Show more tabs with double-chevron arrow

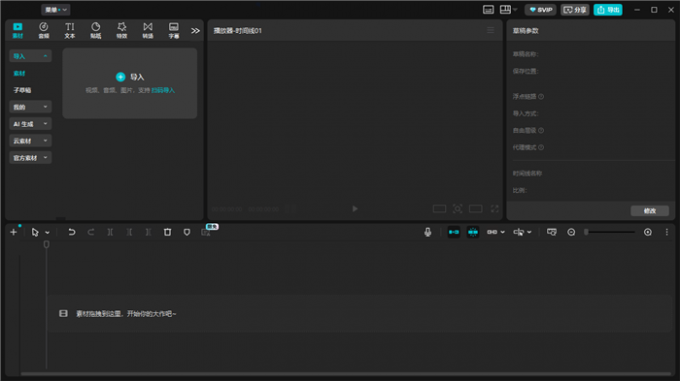[x=196, y=31]
